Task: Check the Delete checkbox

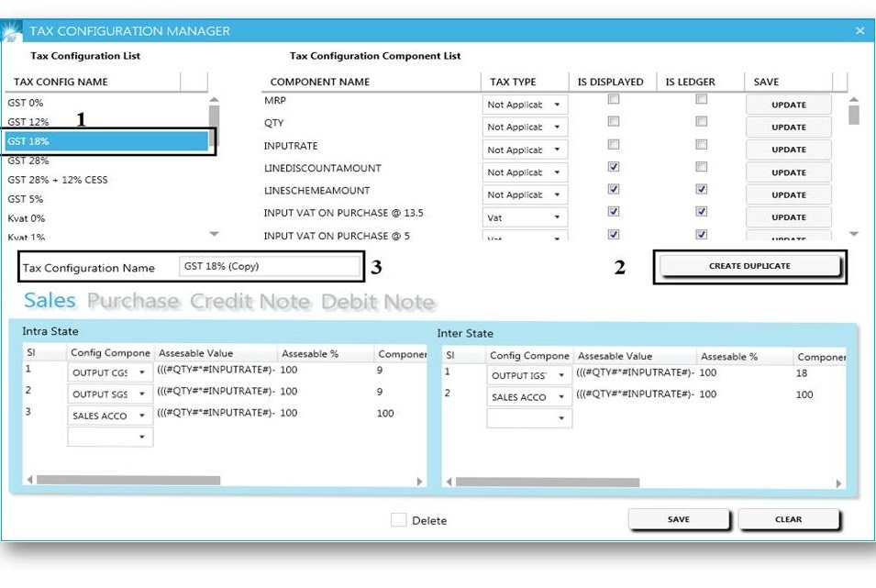Action: tap(398, 519)
